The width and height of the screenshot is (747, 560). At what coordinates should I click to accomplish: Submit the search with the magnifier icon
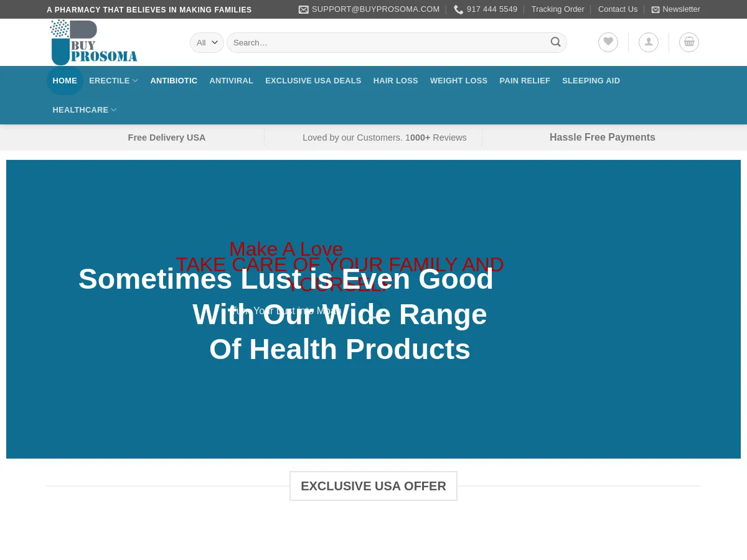pyautogui.click(x=555, y=42)
